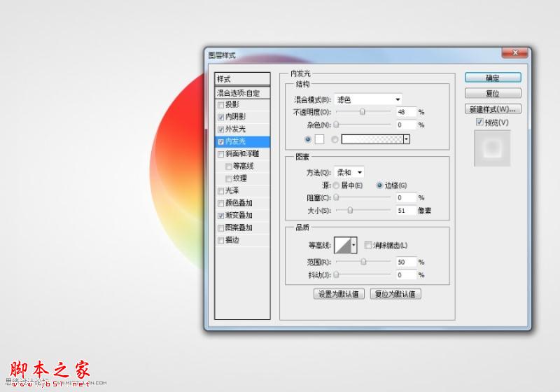Click the 杂色 noise slider handle
The width and height of the screenshot is (560, 392).
point(337,125)
